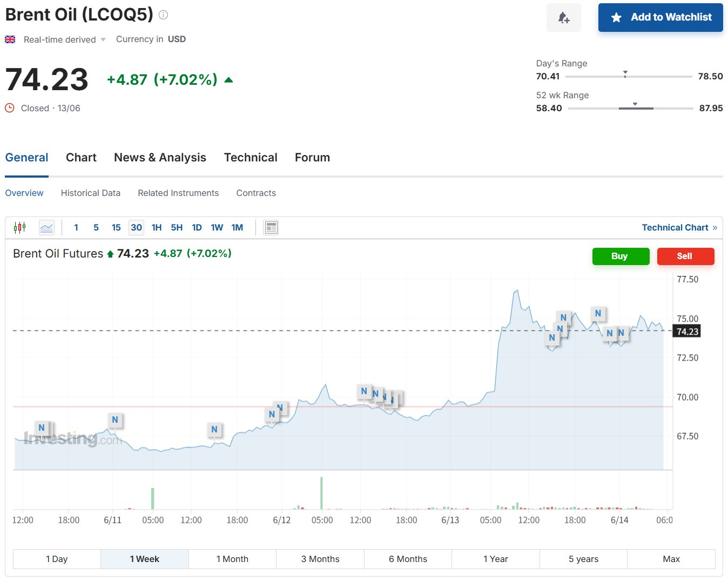This screenshot has width=728, height=582.
Task: Select the 1H interval option
Action: click(x=157, y=227)
